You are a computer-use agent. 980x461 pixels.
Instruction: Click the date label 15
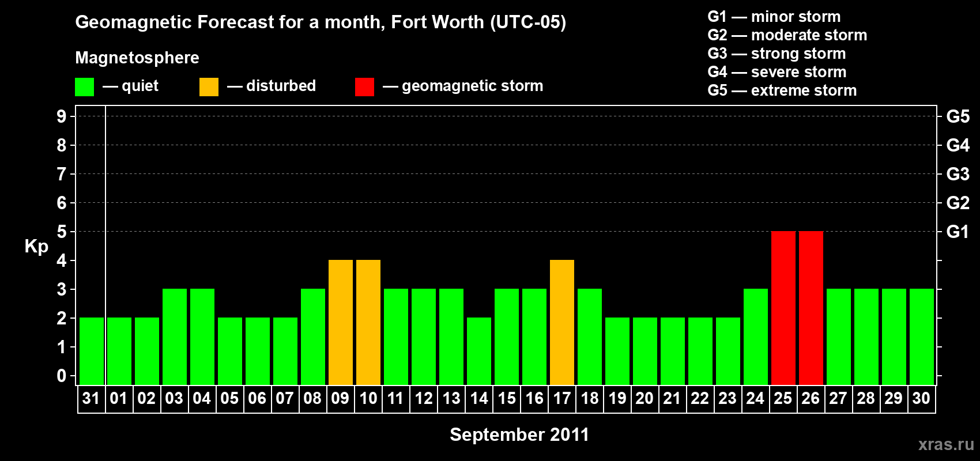point(506,398)
